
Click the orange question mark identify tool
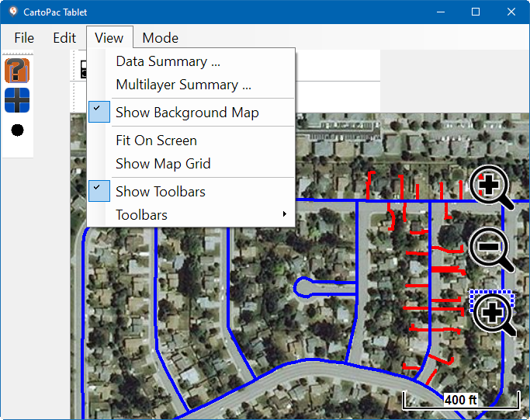[17, 71]
